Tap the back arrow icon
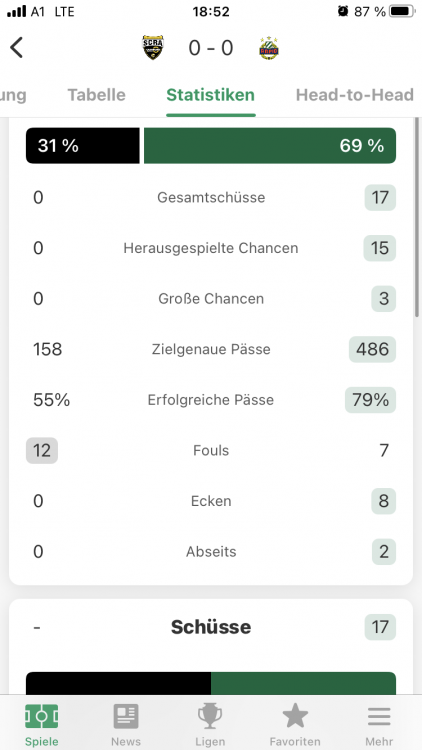The image size is (422, 750). tap(17, 47)
